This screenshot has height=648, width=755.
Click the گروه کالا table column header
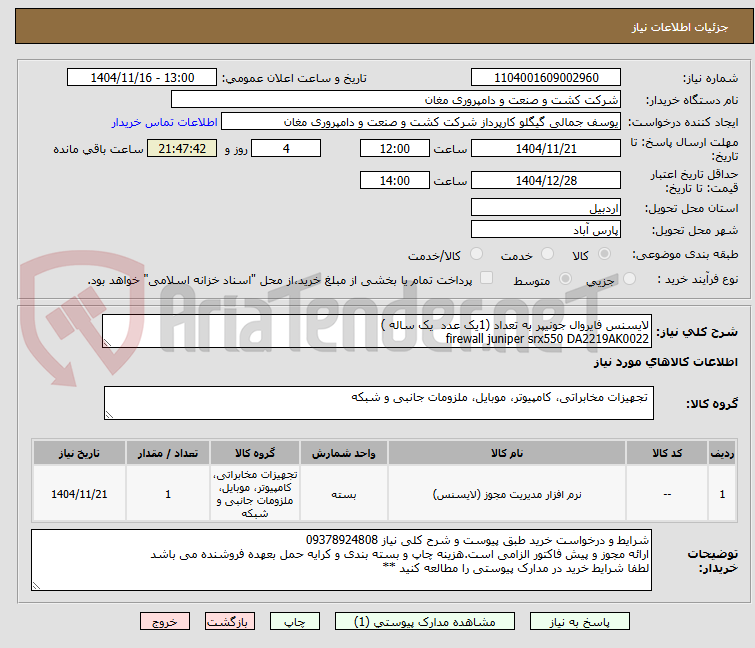[255, 453]
